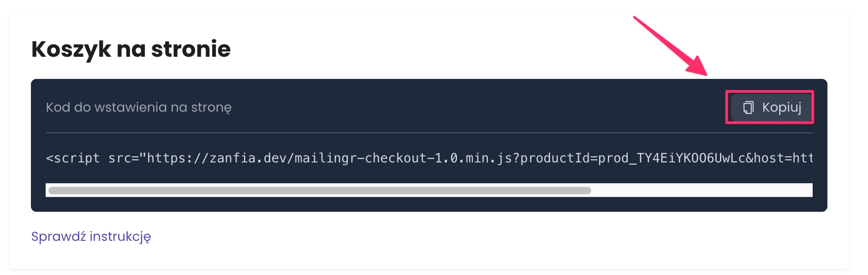
Task: Click the opening script tag text
Action: 73,158
